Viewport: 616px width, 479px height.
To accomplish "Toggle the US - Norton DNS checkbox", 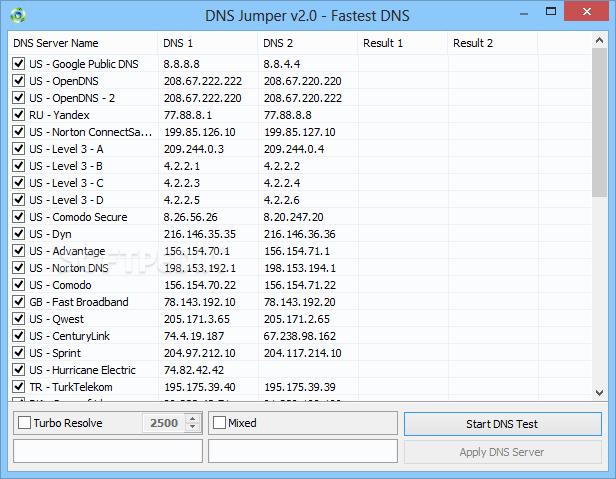I will 18,268.
